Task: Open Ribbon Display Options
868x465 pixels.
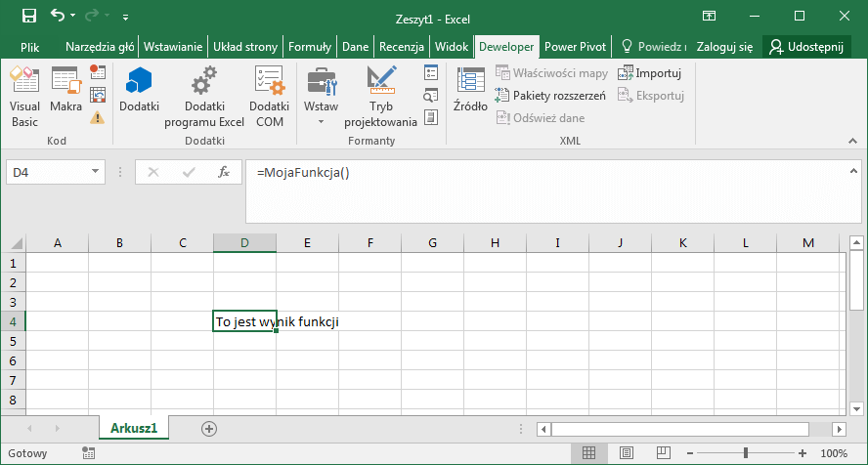Action: [709, 16]
